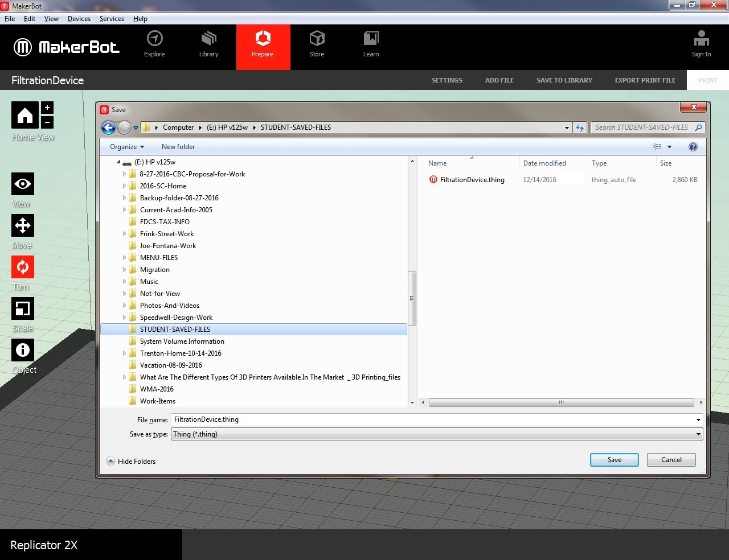729x560 pixels.
Task: Expand the MENU-FILES folder
Action: (x=124, y=258)
